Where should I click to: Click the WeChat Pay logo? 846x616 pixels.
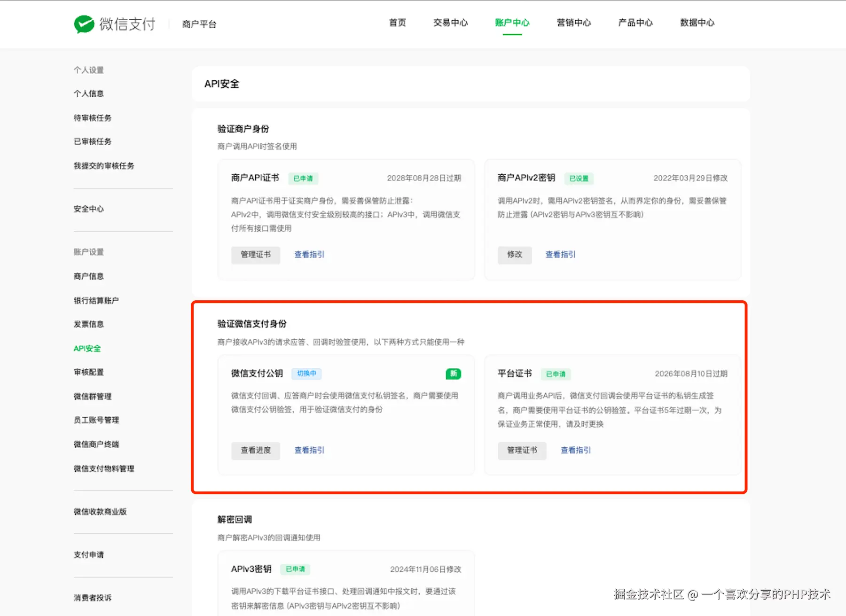pos(115,24)
